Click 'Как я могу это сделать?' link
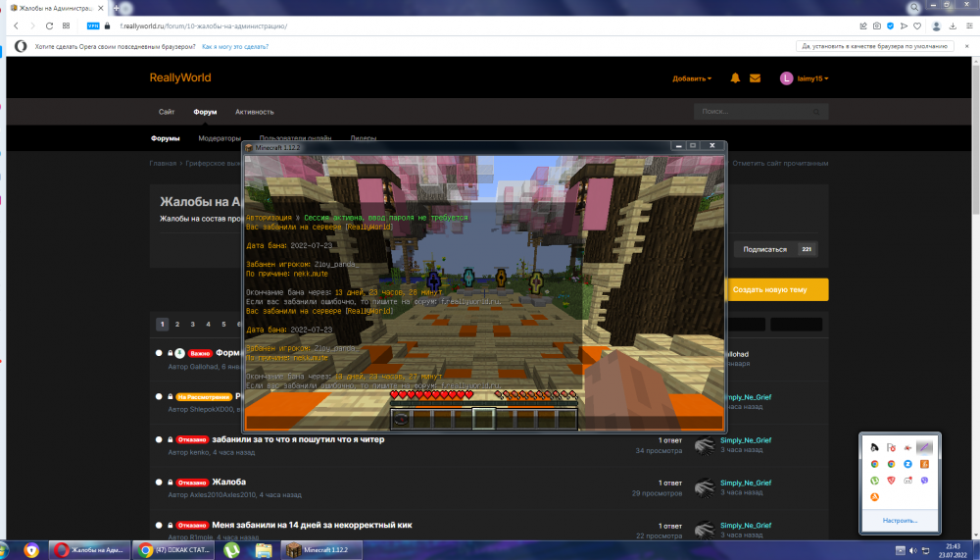Screen dimensions: 980x560 pos(235,46)
